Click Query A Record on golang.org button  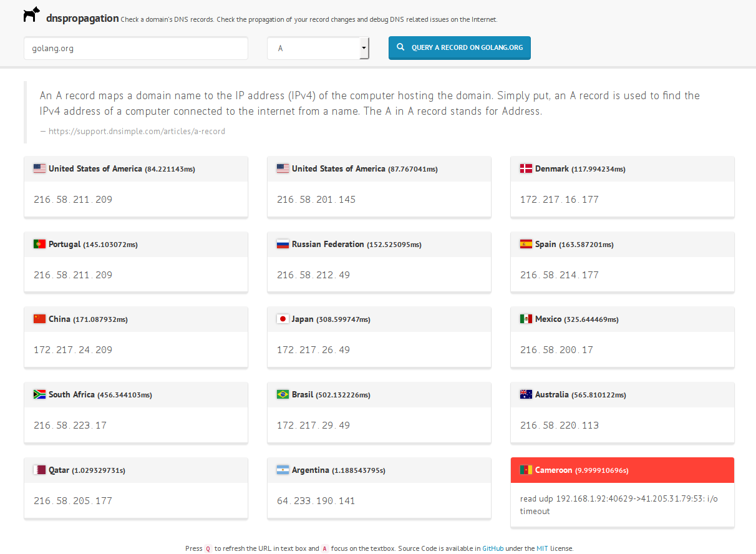tap(460, 48)
